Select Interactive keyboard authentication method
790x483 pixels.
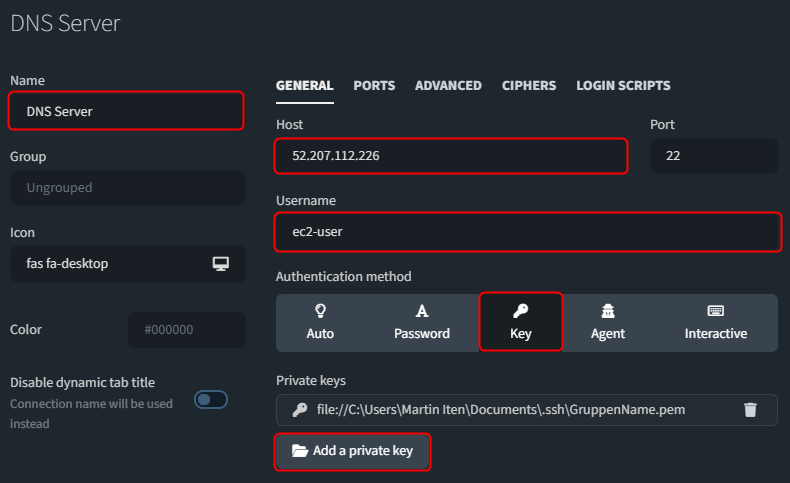(x=715, y=322)
